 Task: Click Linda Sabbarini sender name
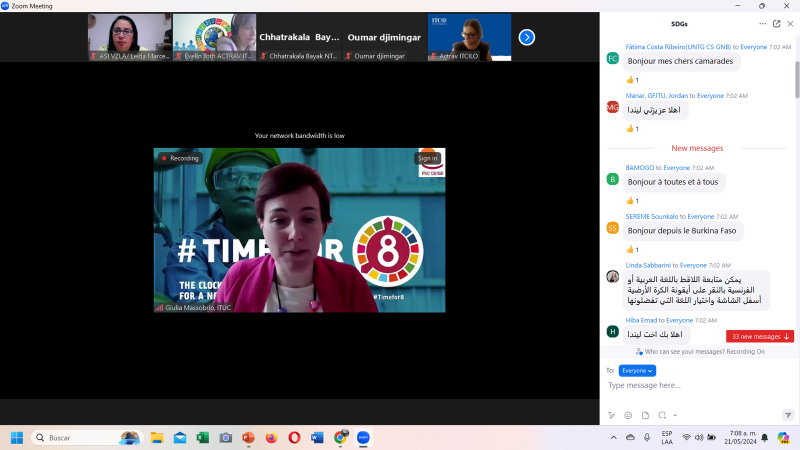[648, 265]
